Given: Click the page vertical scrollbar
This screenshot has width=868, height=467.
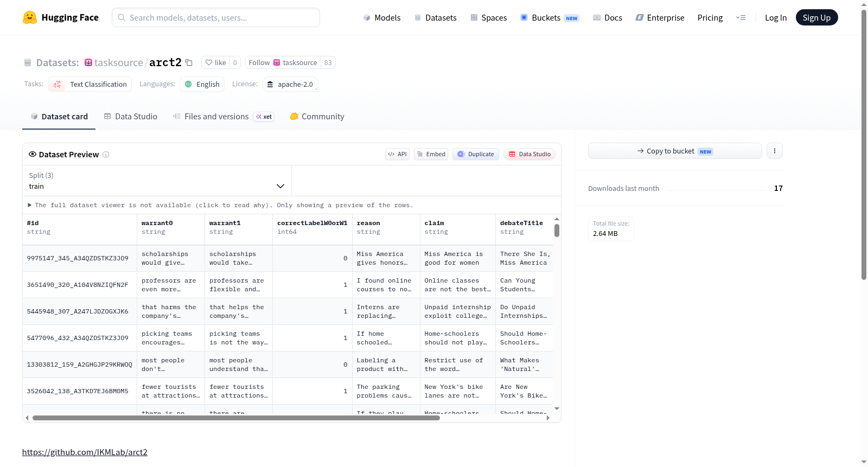Looking at the screenshot, I should (x=864, y=145).
